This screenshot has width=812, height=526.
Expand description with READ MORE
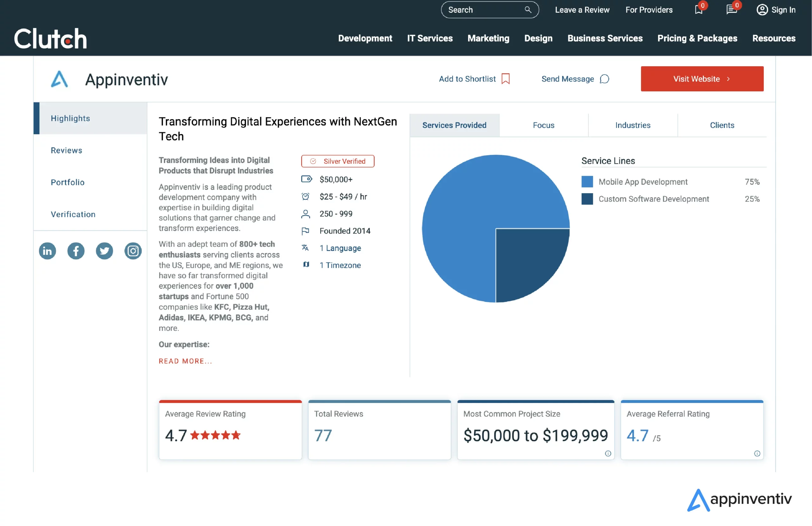[185, 361]
